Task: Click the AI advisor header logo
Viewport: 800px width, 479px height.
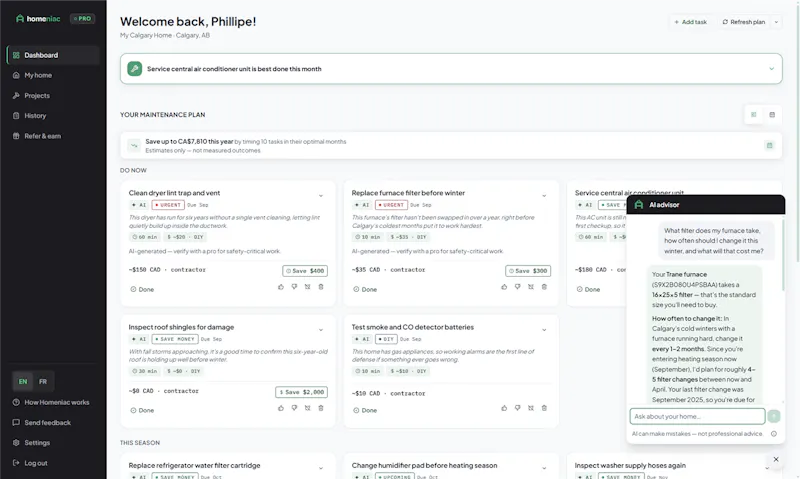Action: (639, 205)
